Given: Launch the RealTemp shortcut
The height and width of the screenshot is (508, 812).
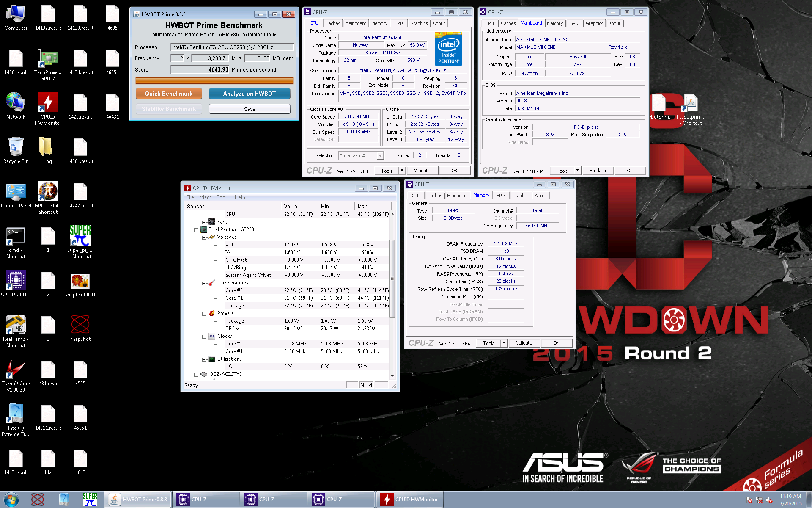Looking at the screenshot, I should pos(16,331).
